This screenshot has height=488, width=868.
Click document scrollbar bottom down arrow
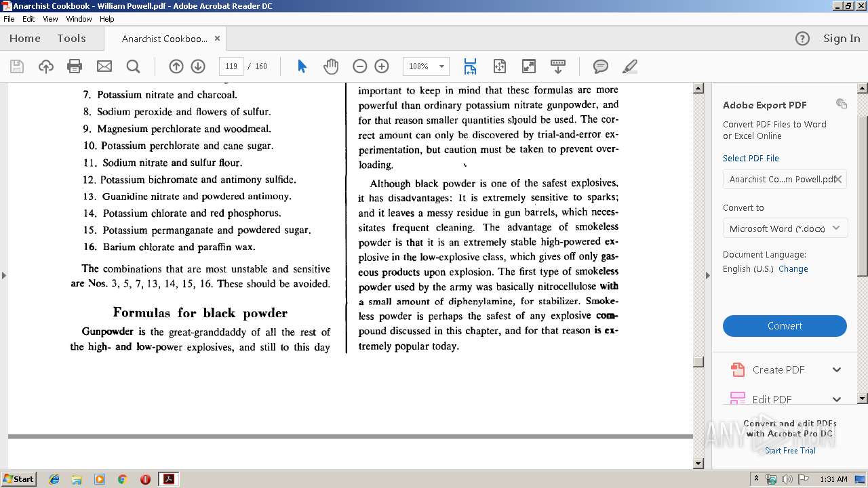click(x=698, y=464)
